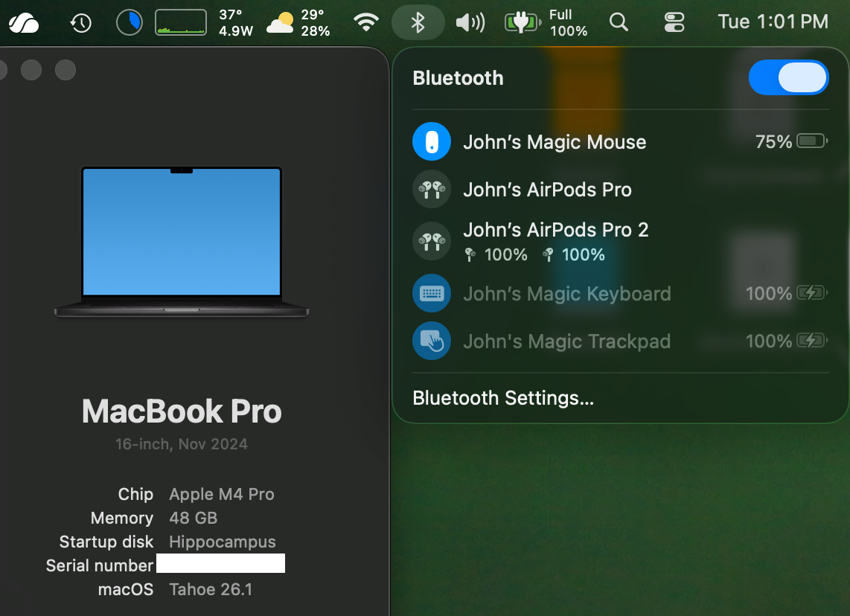850x616 pixels.
Task: Click the Time Machine menu bar icon
Action: click(x=81, y=23)
